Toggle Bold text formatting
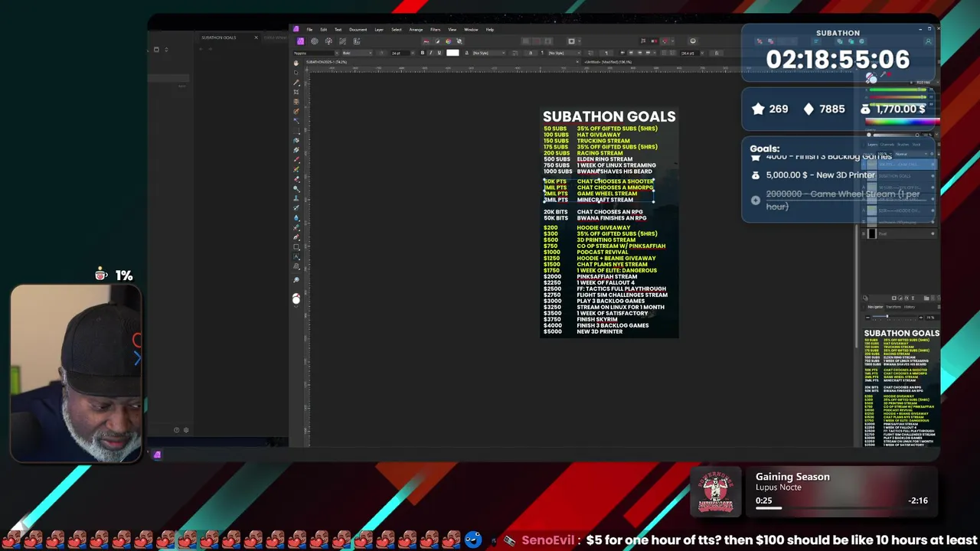Viewport: 980px width, 551px height. (423, 53)
